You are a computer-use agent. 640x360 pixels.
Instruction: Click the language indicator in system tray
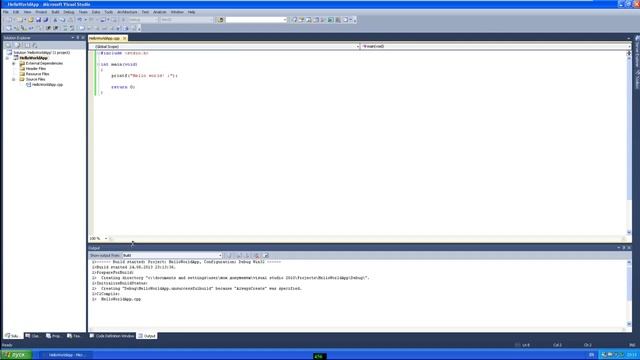coord(591,355)
